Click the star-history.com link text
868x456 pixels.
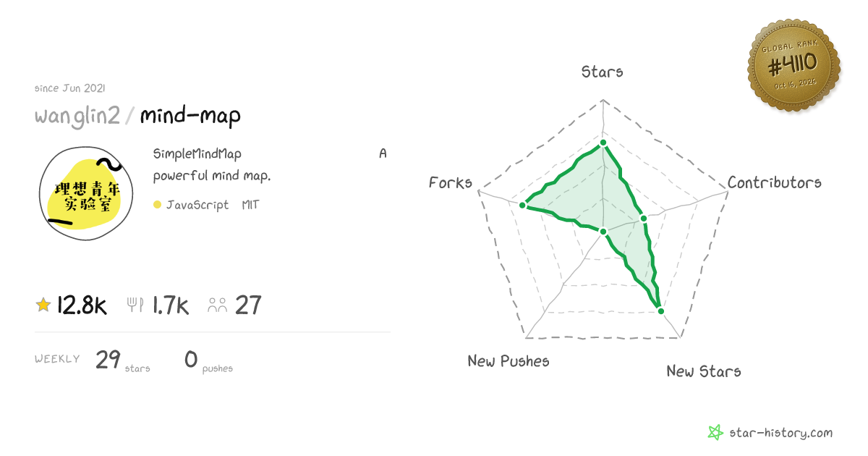coord(780,433)
